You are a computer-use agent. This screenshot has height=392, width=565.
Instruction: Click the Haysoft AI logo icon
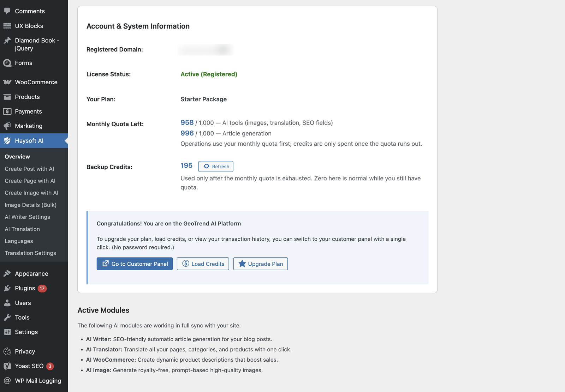pyautogui.click(x=7, y=141)
